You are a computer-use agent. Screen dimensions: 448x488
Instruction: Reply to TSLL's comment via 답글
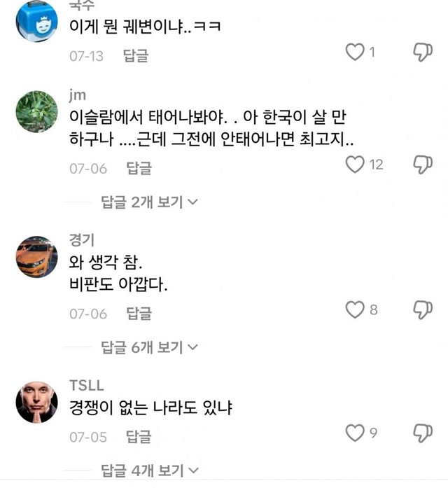point(139,437)
